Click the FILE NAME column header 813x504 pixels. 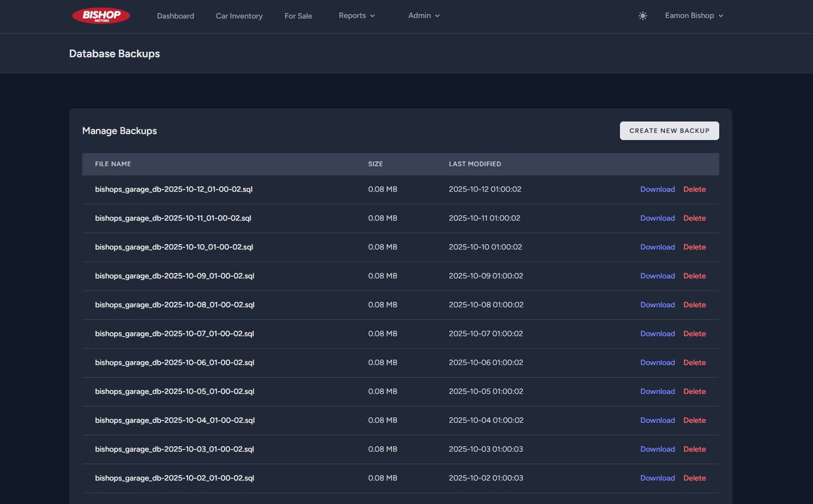113,164
